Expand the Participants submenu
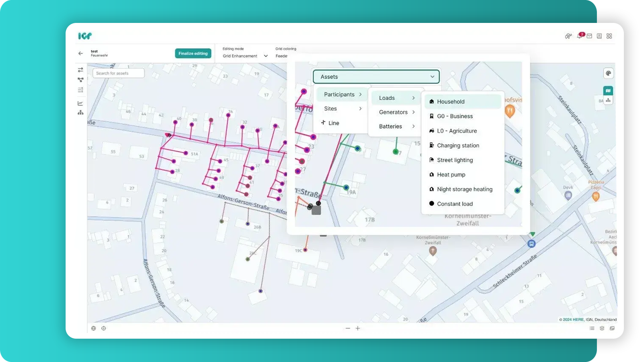Viewport: 644px width, 362px height. (342, 95)
